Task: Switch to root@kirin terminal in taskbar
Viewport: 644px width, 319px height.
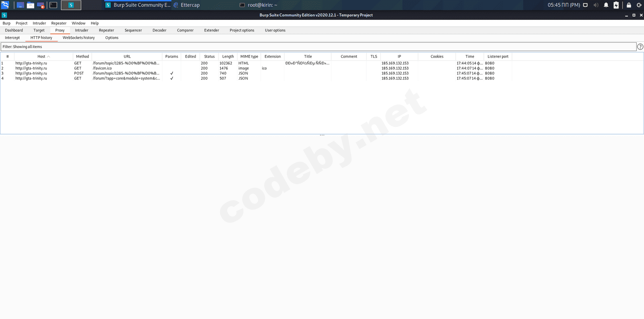Action: click(x=258, y=5)
